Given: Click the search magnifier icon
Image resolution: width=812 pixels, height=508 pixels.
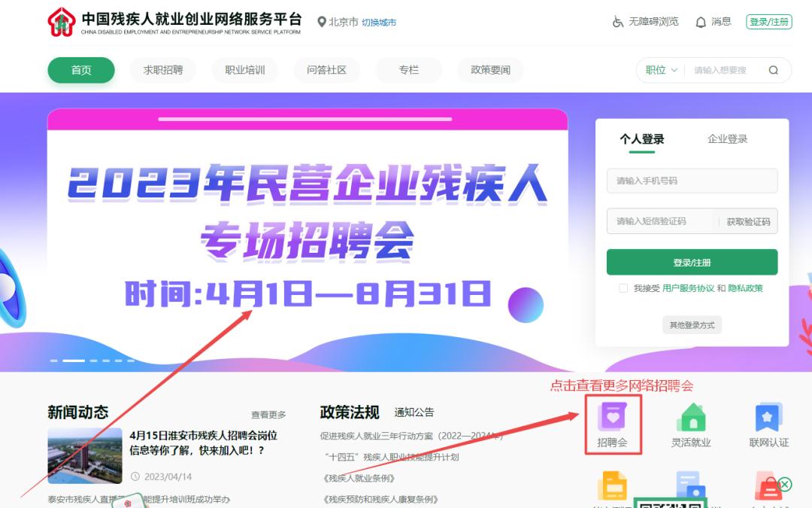Looking at the screenshot, I should (773, 69).
